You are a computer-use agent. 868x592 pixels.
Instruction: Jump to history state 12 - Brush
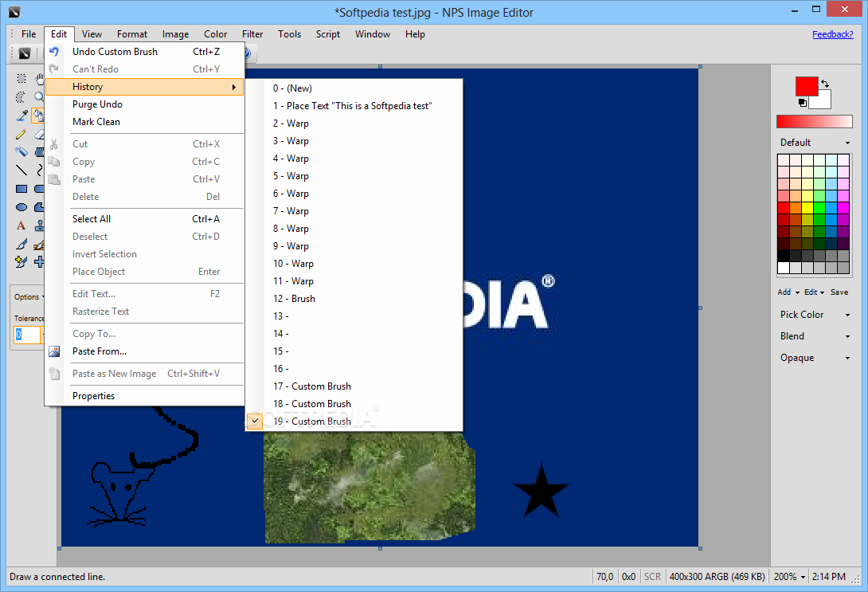[x=354, y=299]
